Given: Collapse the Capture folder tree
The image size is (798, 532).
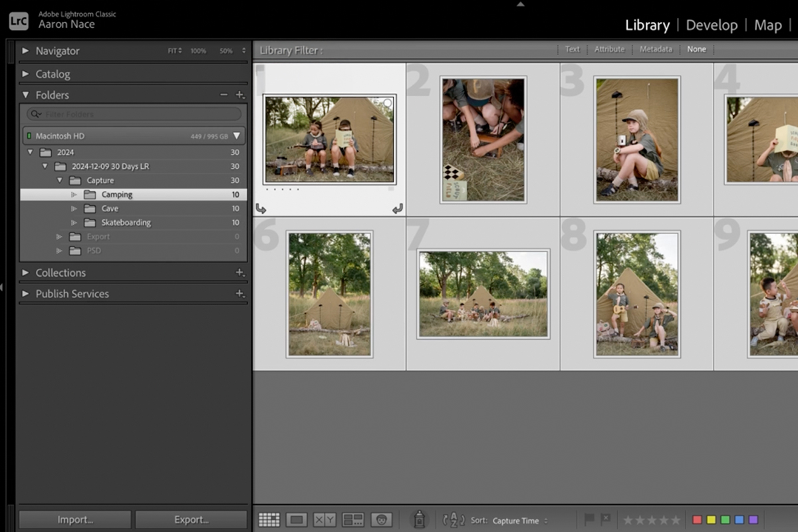Looking at the screenshot, I should (60, 180).
